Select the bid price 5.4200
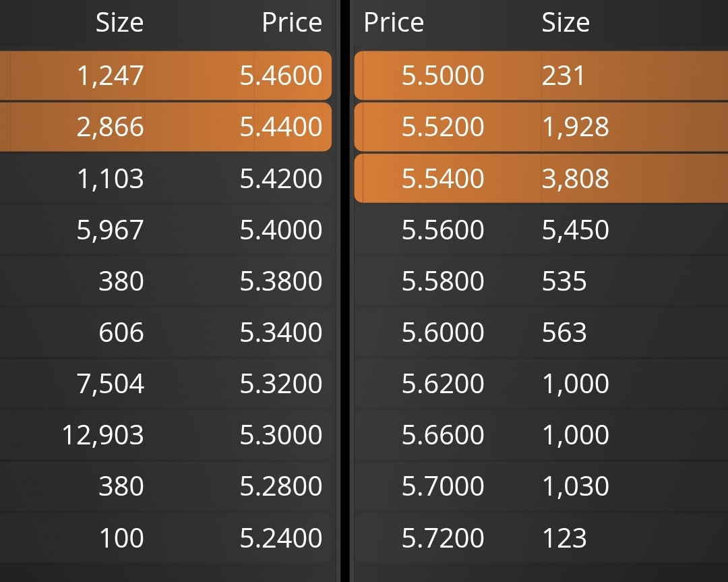The height and width of the screenshot is (582, 728). [x=281, y=178]
